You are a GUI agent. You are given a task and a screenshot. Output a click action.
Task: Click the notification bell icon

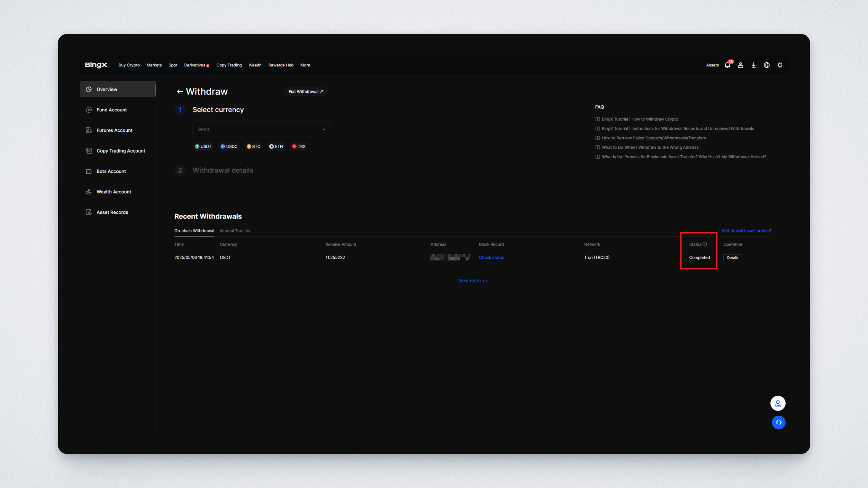coord(727,65)
